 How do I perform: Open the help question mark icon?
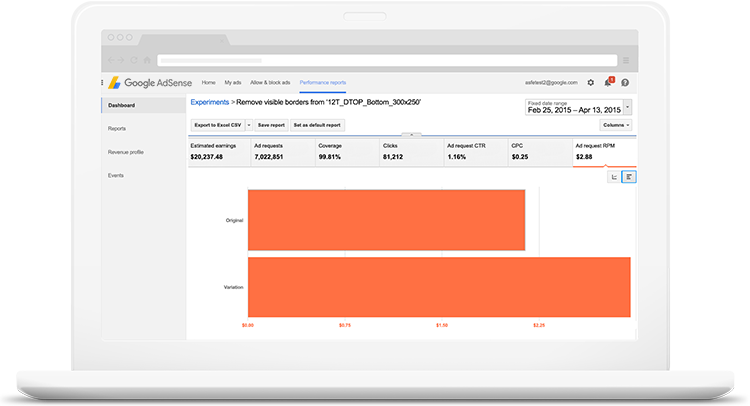[x=625, y=83]
